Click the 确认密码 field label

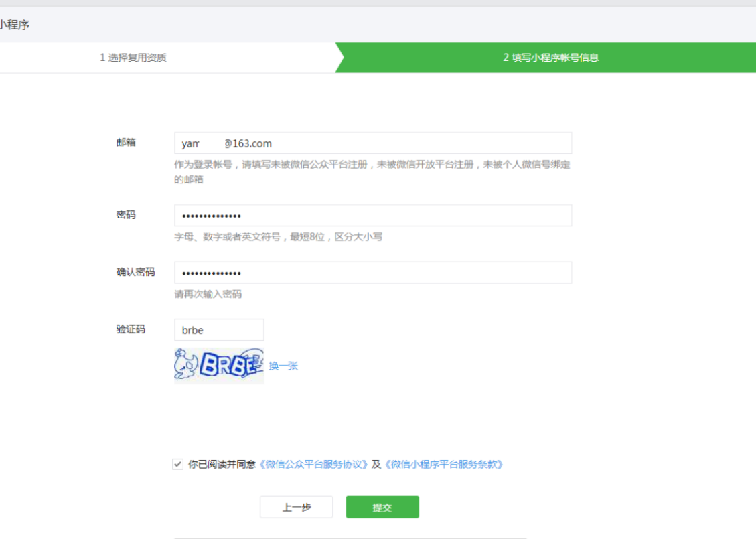pyautogui.click(x=135, y=272)
